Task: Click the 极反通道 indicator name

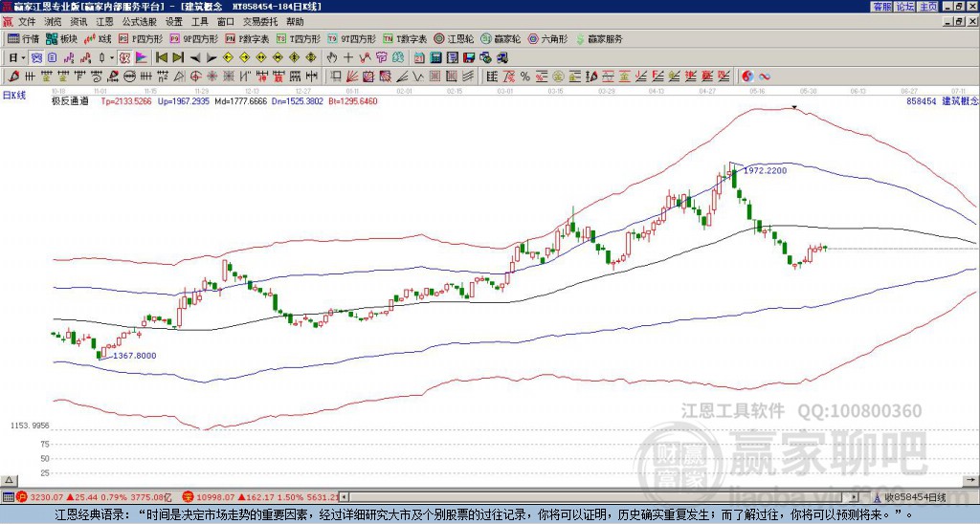Action: (x=70, y=100)
